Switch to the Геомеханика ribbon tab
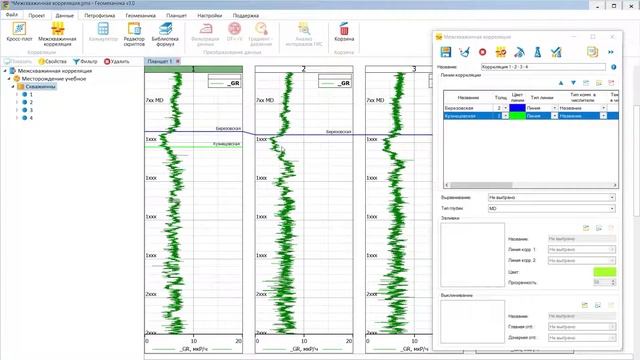 140,16
